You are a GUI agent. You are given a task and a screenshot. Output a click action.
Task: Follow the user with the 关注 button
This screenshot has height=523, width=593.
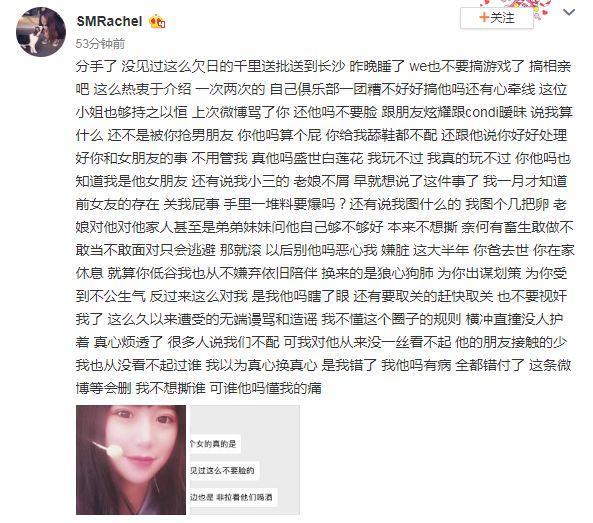(x=497, y=18)
